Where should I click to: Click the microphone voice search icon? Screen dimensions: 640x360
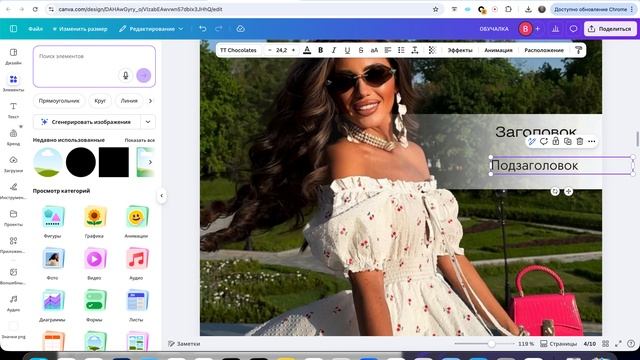(x=126, y=75)
